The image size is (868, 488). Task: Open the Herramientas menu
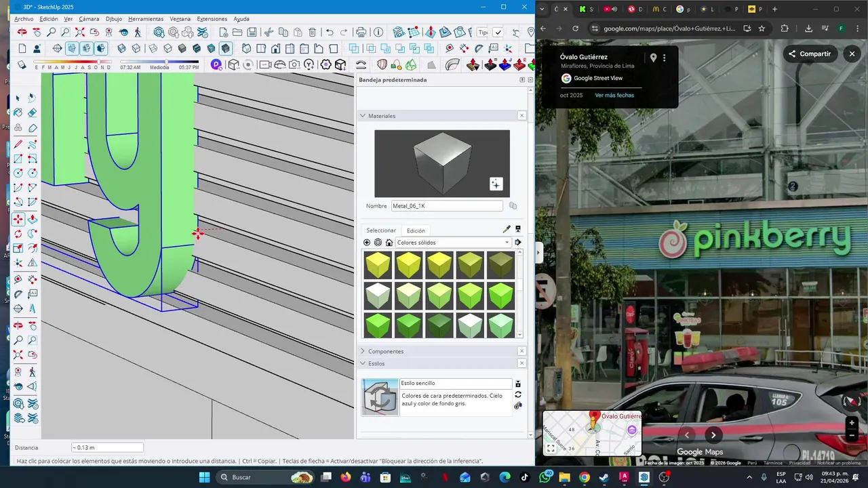click(x=146, y=19)
